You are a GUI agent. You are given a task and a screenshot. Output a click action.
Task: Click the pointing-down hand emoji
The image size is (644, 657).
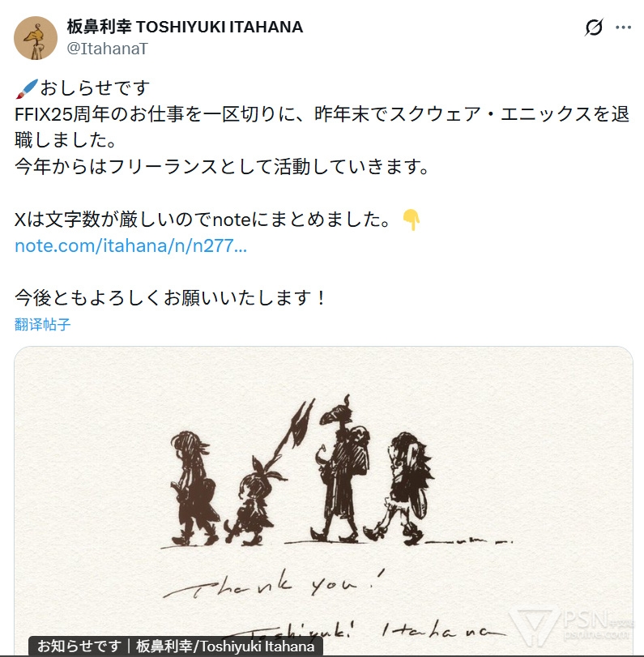pos(412,220)
